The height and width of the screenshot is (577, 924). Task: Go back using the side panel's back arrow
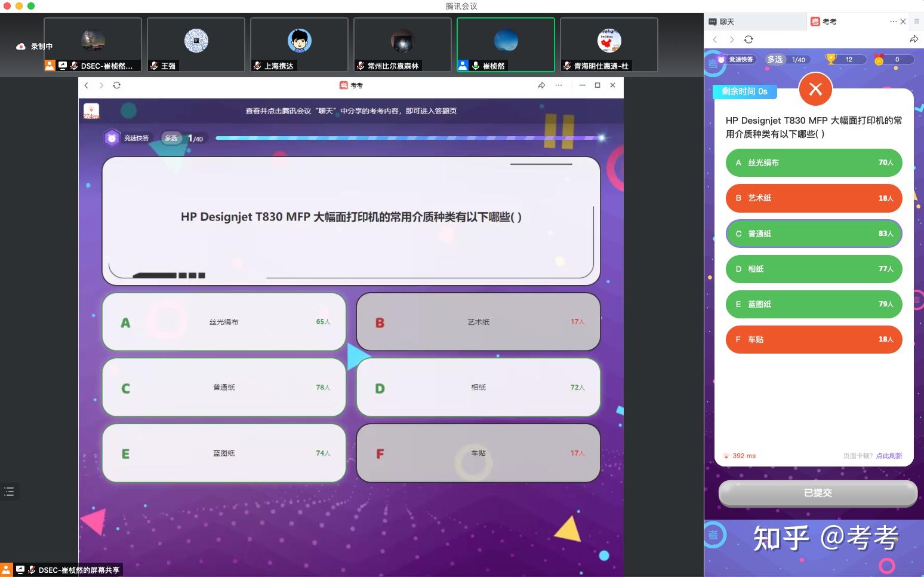[x=715, y=39]
